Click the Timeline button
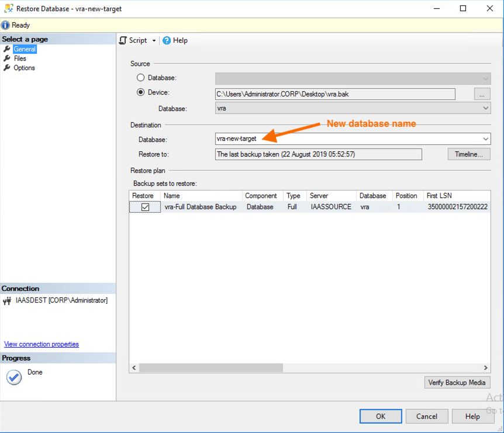The image size is (504, 433). click(469, 154)
